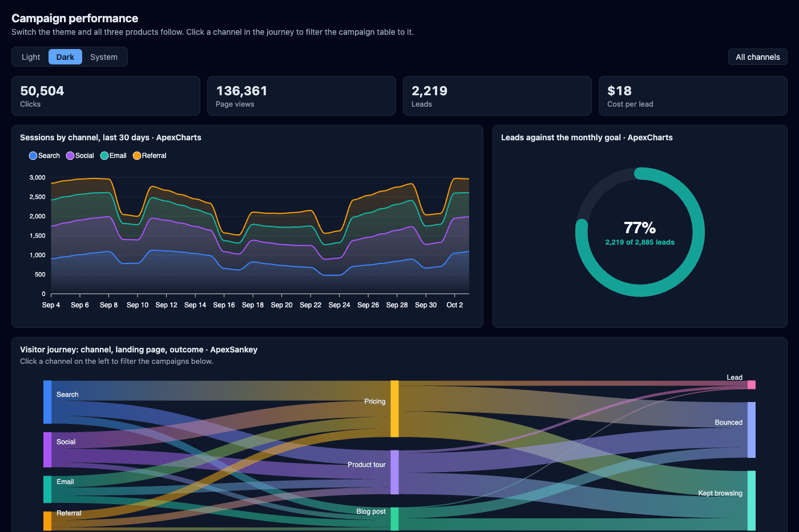The image size is (799, 532).
Task: Click the Kept browsing outcome node bar
Action: [752, 501]
